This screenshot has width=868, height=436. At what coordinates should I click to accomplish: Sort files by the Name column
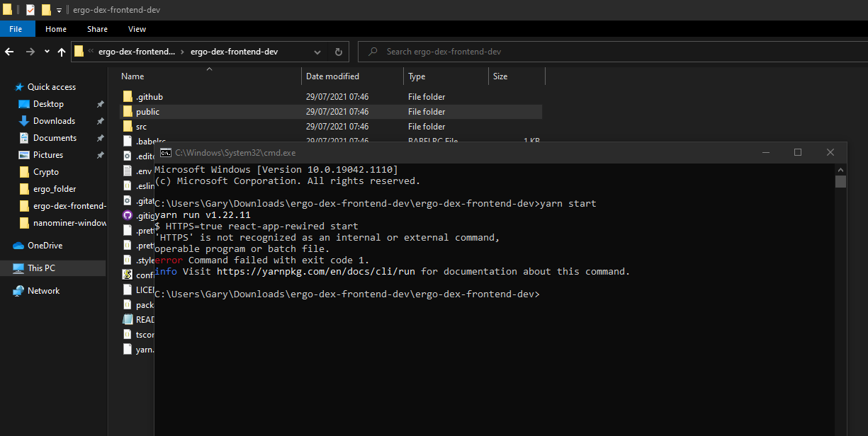[133, 76]
